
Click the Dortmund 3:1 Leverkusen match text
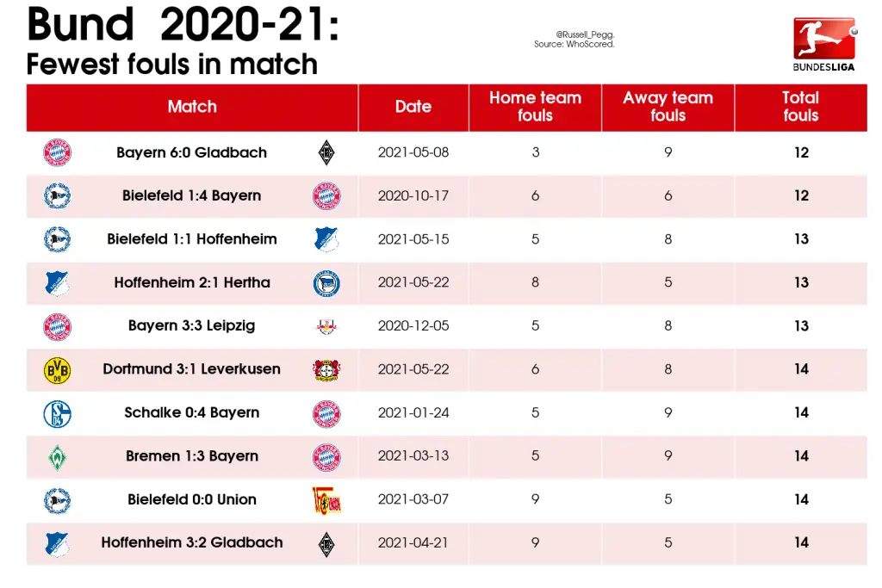tap(192, 369)
